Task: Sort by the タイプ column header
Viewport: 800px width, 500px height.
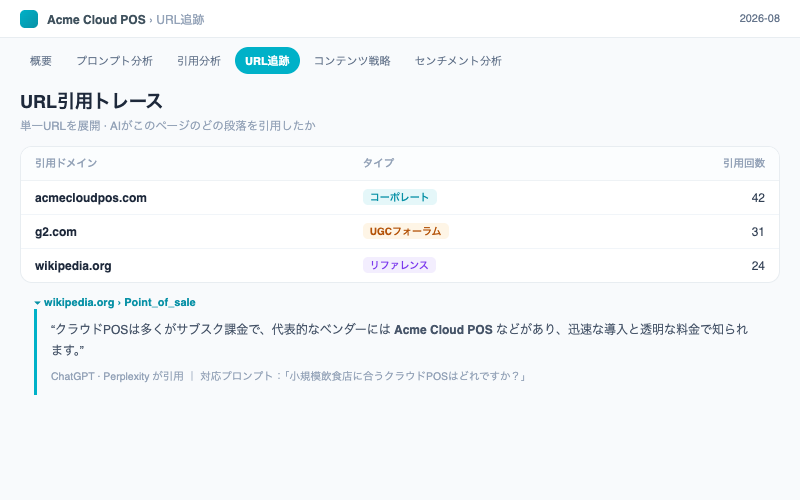Action: tap(378, 163)
